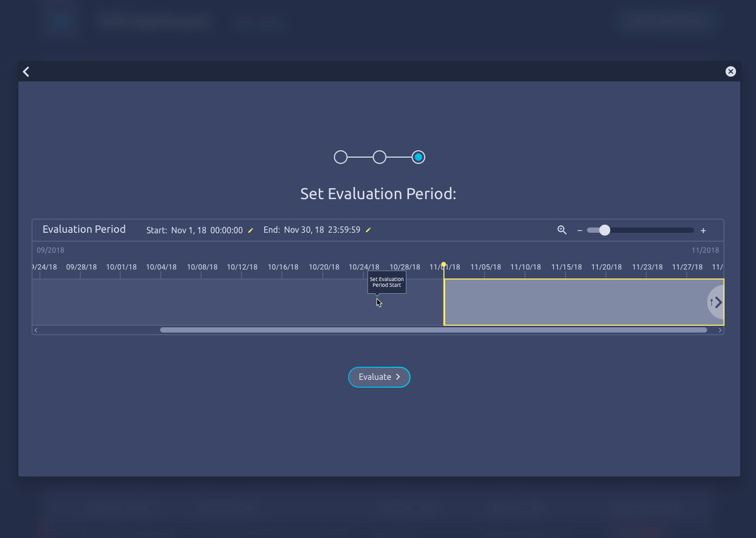The image size is (756, 538).
Task: Click the 11/23/18 date label
Action: pos(647,267)
